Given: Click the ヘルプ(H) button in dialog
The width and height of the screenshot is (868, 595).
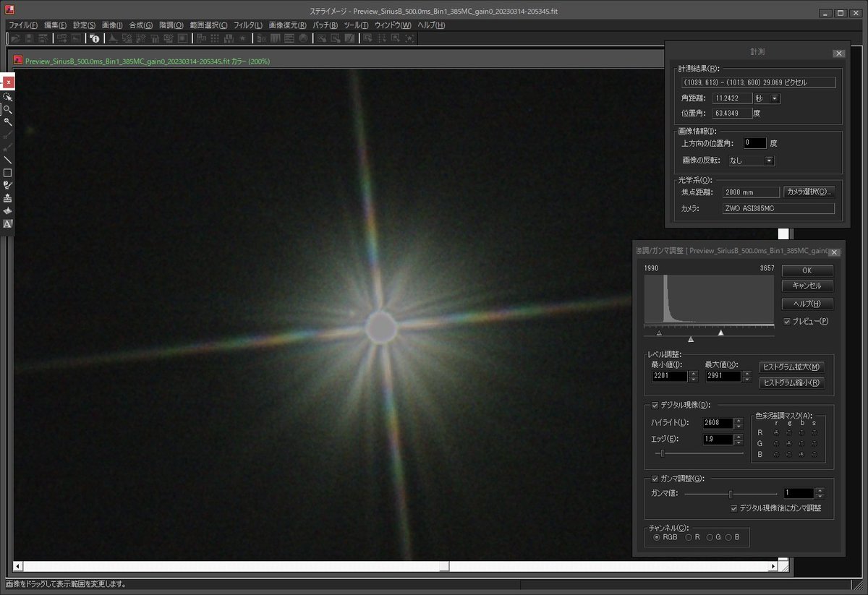Looking at the screenshot, I should tap(807, 304).
